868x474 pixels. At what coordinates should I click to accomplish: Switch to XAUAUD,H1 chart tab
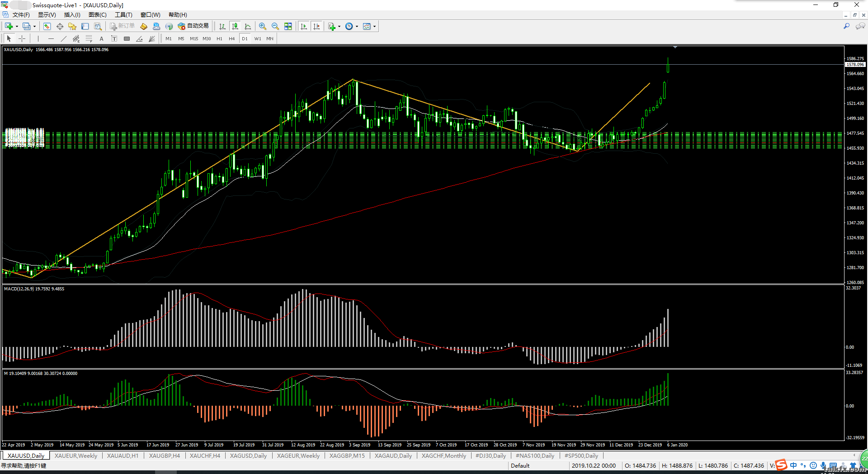[x=123, y=455]
